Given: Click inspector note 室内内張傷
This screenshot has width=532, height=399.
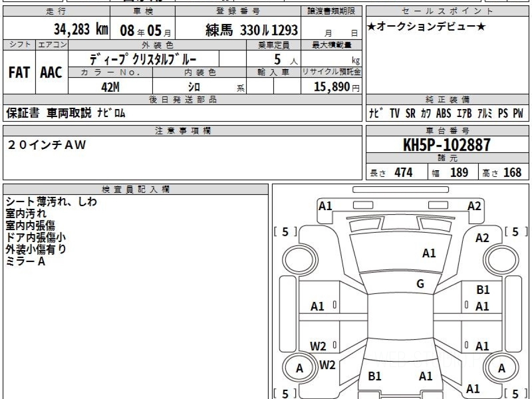Looking at the screenshot, I should pos(31,226).
